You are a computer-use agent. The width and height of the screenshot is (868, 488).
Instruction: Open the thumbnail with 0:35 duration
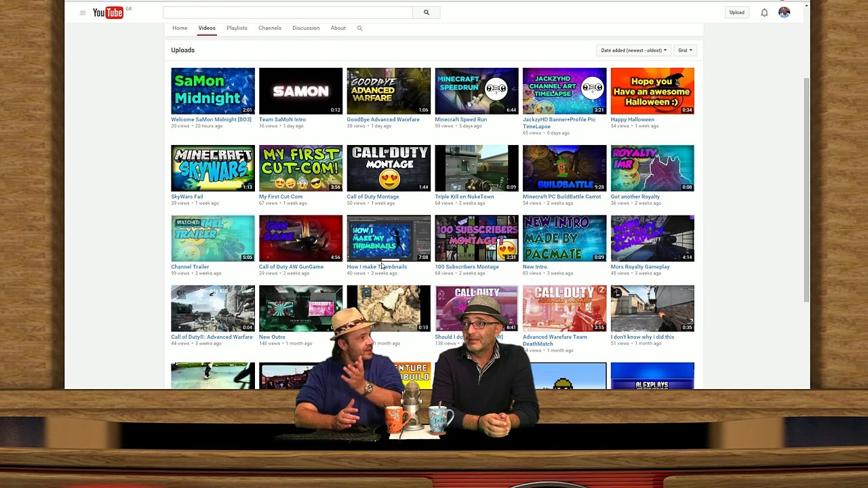[652, 308]
